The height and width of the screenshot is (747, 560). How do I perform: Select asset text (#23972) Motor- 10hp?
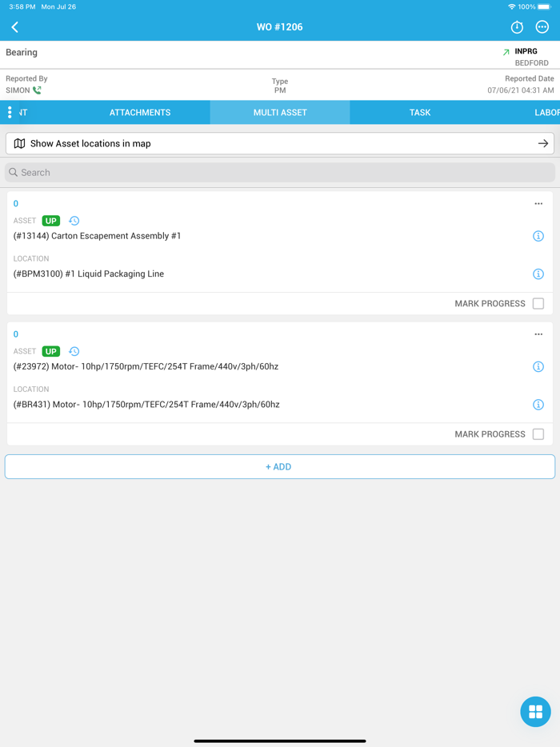point(146,366)
